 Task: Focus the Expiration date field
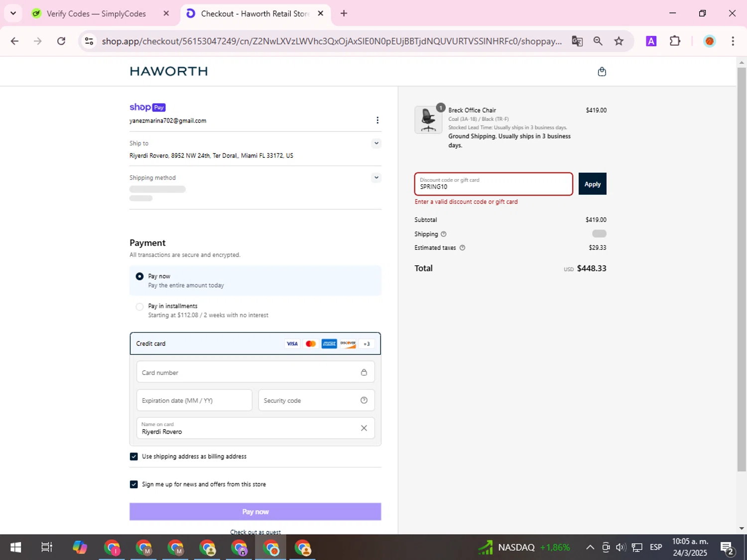point(194,400)
